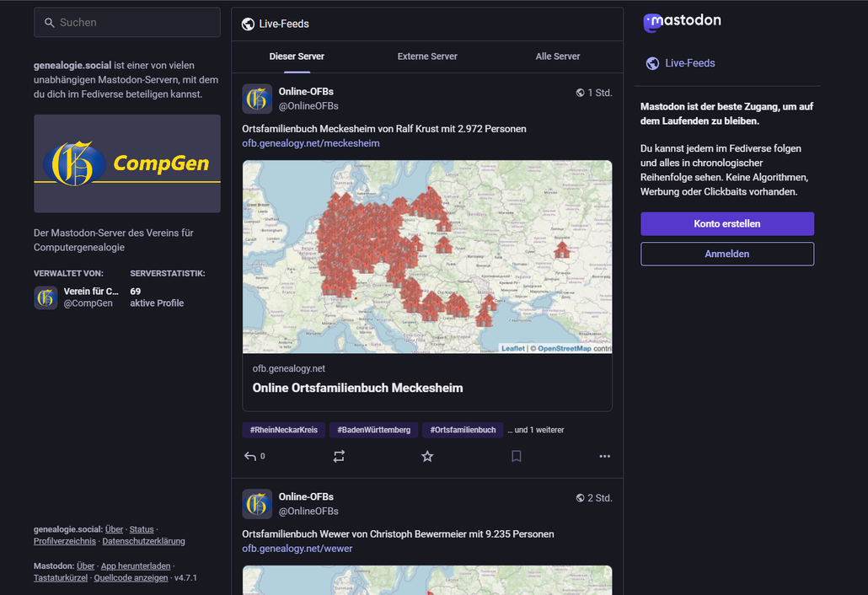Viewport: 868px width, 595px height.
Task: Open the Verein für C... admin account name
Action: (x=91, y=291)
